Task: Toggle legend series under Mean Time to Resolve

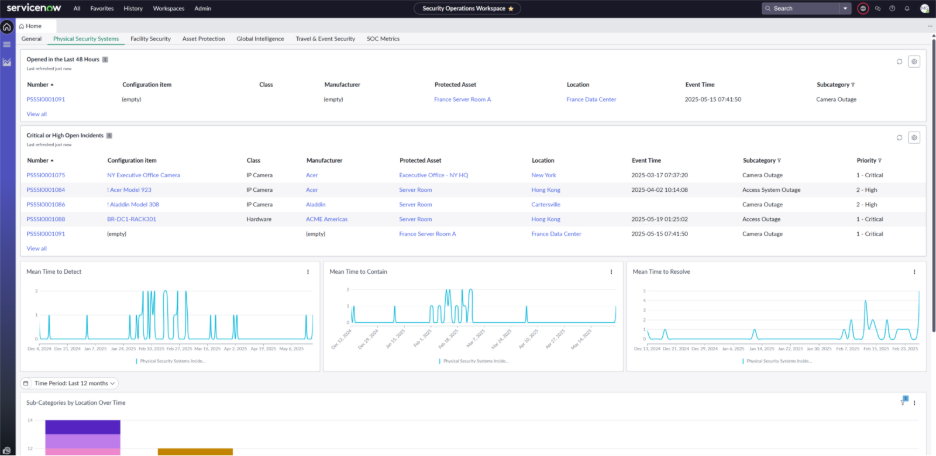Action: pos(777,361)
